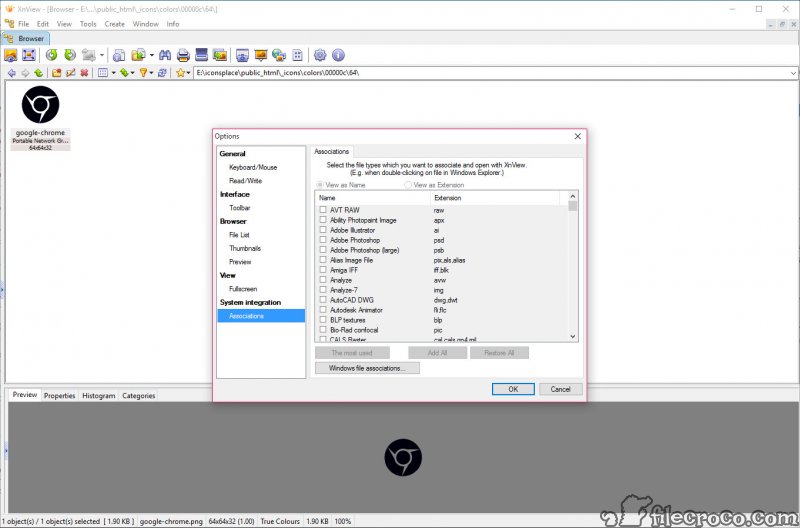Image resolution: width=800 pixels, height=528 pixels.
Task: Click the address path input field
Action: 491,73
